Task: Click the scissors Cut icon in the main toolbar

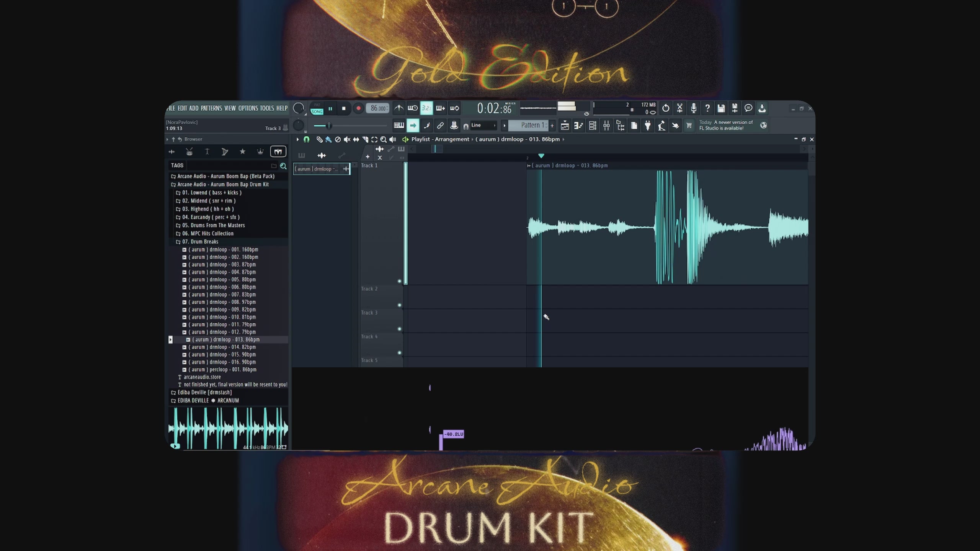Action: click(680, 108)
